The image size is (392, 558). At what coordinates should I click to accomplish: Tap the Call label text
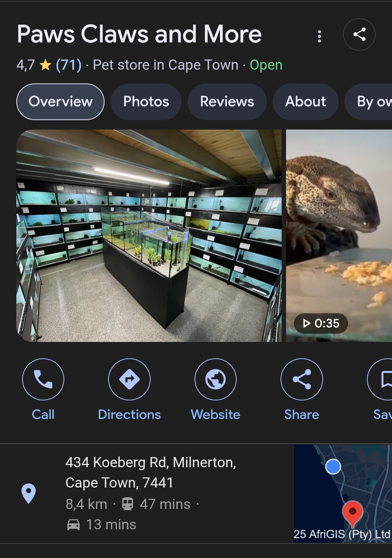(x=43, y=415)
